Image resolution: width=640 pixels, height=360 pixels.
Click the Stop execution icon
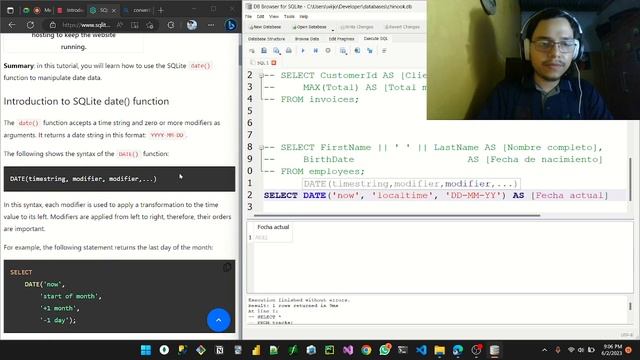pos(328,51)
